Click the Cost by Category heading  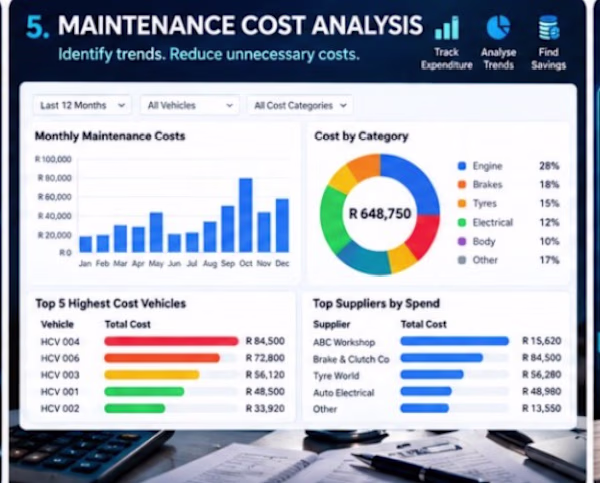pos(361,136)
